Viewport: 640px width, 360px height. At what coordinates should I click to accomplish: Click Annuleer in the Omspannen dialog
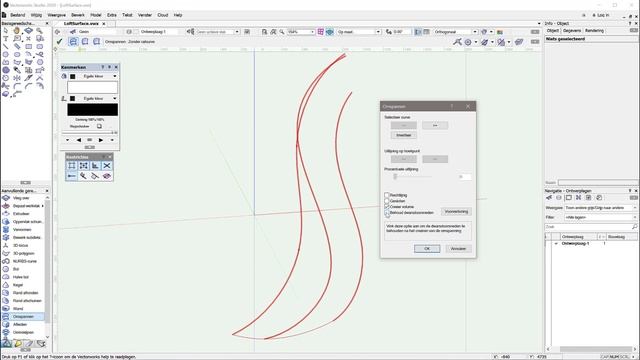click(x=458, y=249)
